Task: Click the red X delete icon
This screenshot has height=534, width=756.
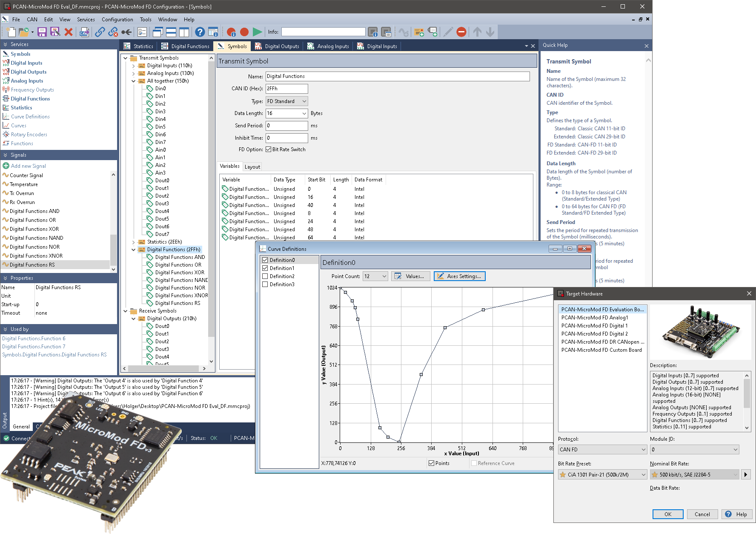Action: point(69,32)
